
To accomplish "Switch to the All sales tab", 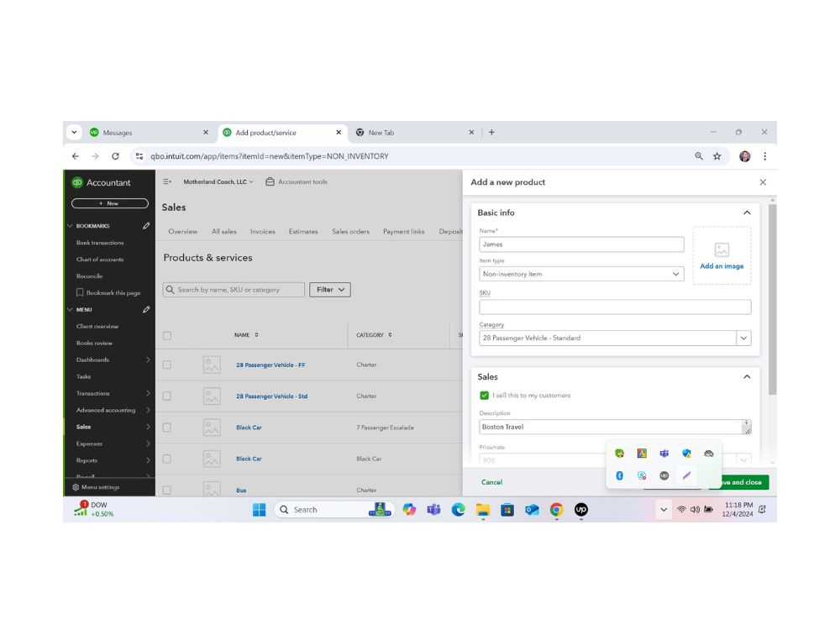I will [224, 232].
